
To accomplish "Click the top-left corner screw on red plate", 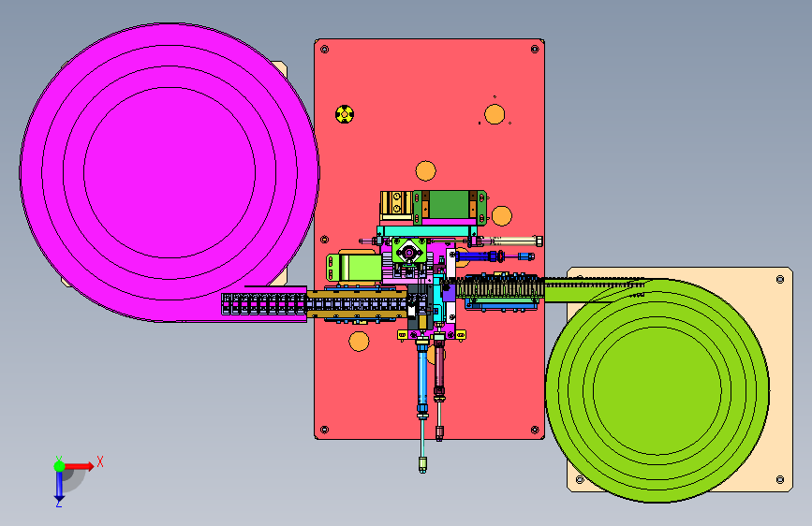I will pyautogui.click(x=325, y=50).
